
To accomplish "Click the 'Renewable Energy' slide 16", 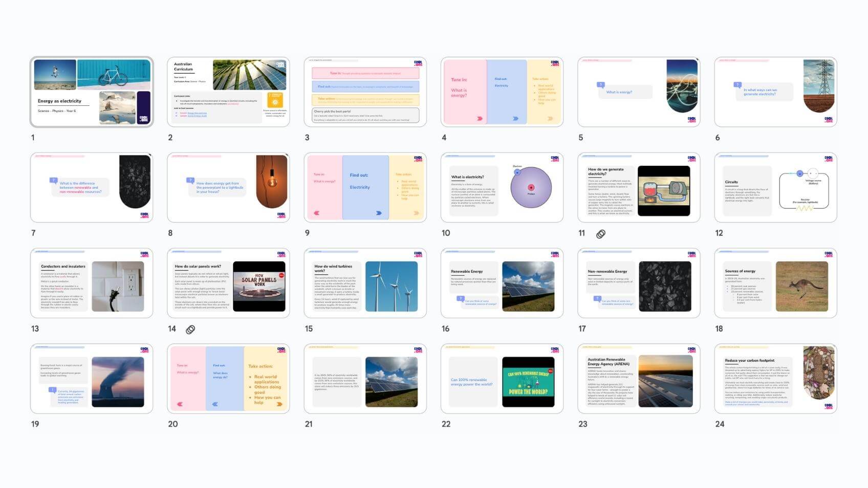I will [x=502, y=283].
